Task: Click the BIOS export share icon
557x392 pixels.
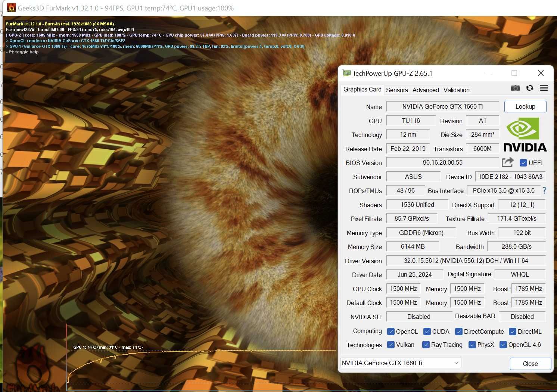Action: tap(507, 162)
